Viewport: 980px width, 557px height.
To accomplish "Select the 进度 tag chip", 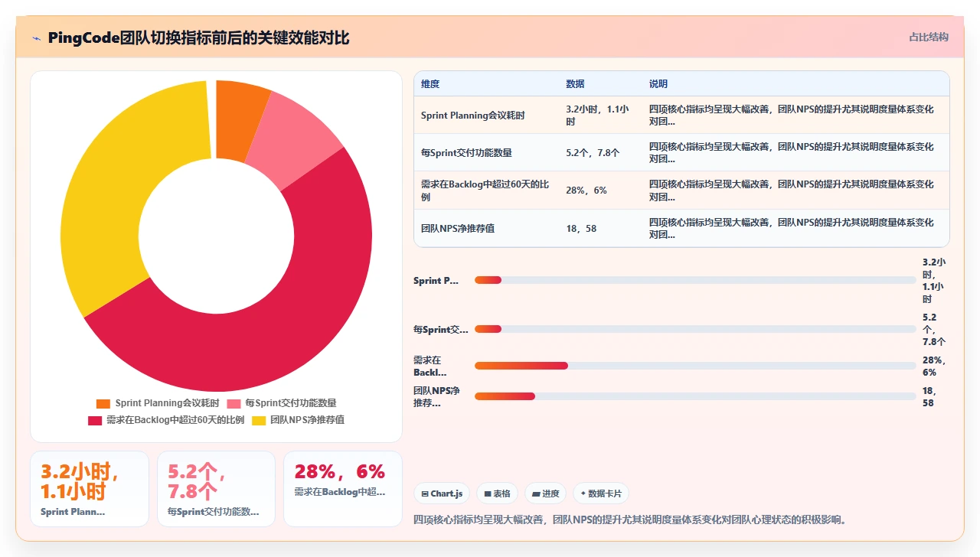I will point(546,493).
